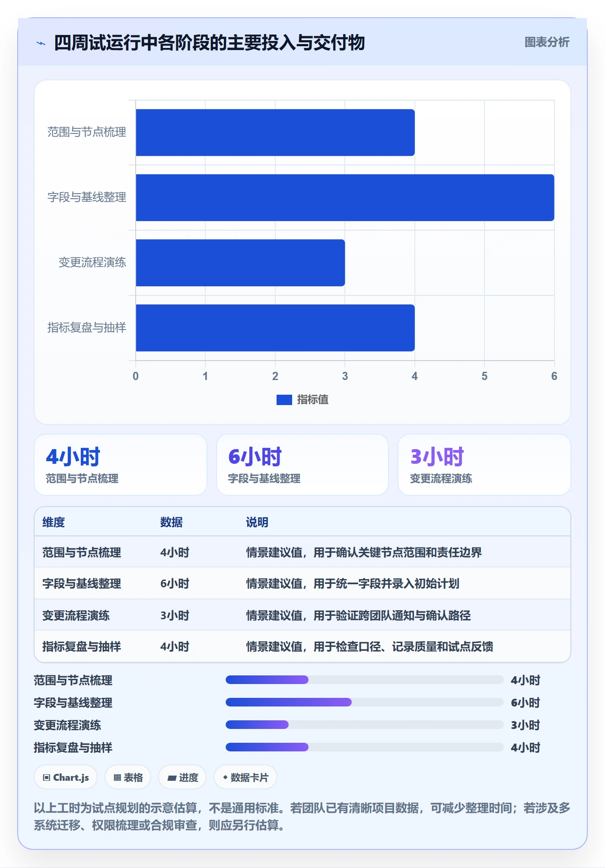The image size is (605, 868).
Task: Click the 说明 column header
Action: point(257,522)
